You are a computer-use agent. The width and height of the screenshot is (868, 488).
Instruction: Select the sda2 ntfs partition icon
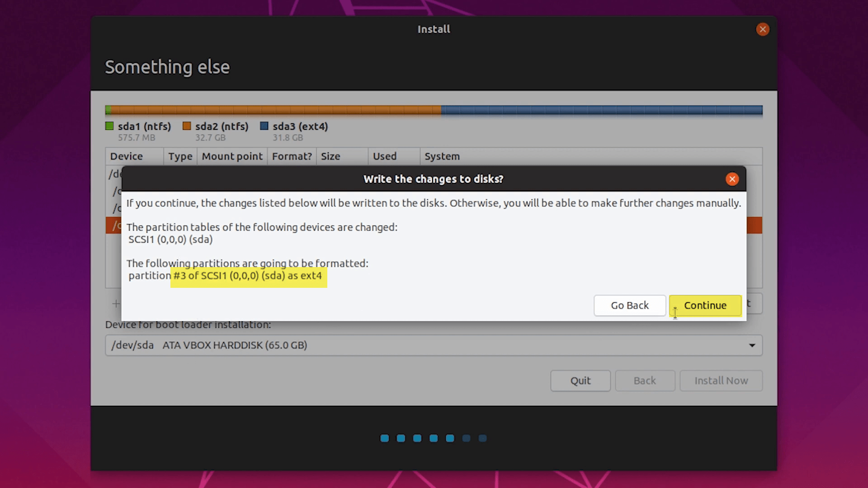point(188,126)
